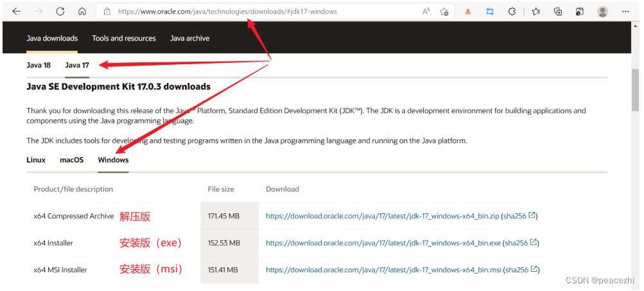View site information lock icon
This screenshot has height=291, width=644.
(x=107, y=12)
